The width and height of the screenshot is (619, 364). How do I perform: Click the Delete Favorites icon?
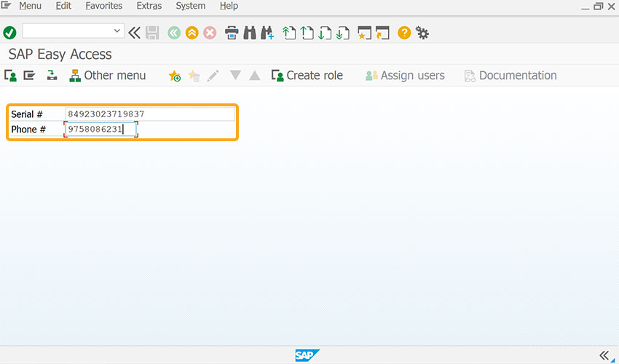[x=194, y=76]
